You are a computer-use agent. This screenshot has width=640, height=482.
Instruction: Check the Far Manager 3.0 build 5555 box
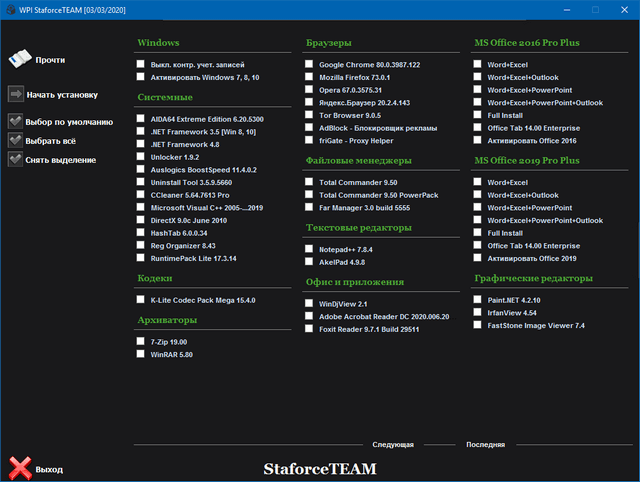(309, 207)
